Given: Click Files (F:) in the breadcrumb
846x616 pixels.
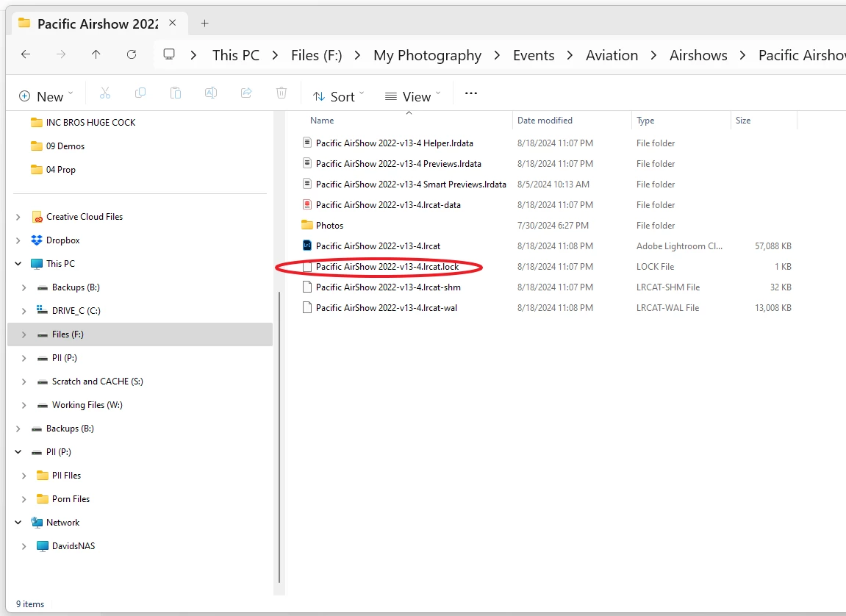Looking at the screenshot, I should (317, 55).
